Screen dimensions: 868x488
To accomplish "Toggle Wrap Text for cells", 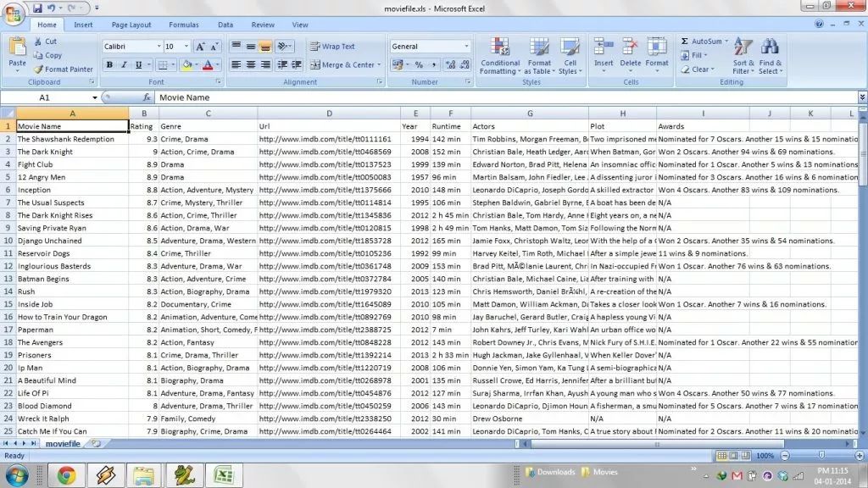I will point(332,47).
